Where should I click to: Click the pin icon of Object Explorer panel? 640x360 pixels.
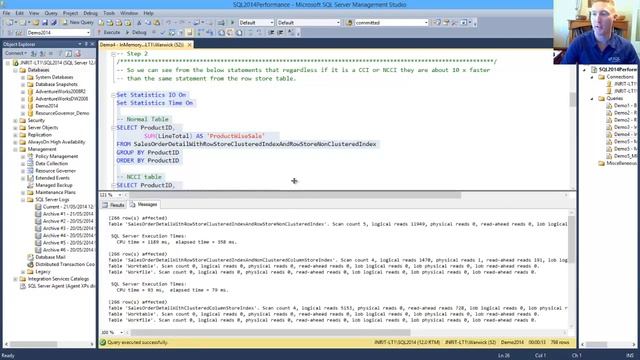pos(86,44)
